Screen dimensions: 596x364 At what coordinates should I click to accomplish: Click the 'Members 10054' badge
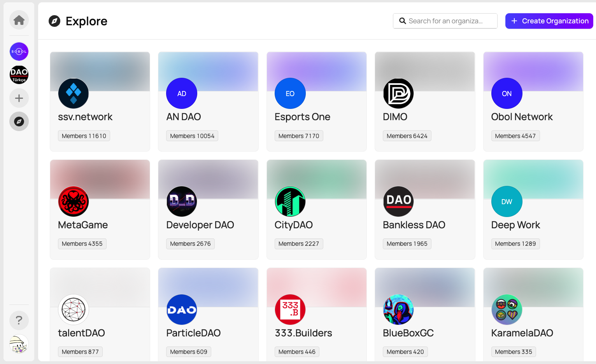point(192,136)
